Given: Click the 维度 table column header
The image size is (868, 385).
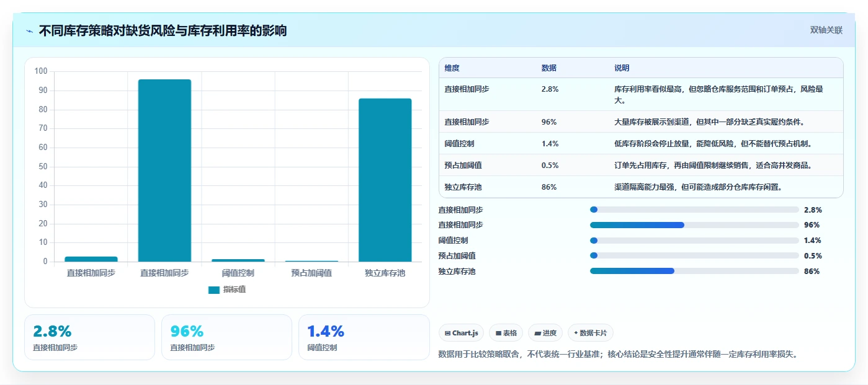Looking at the screenshot, I should click(x=452, y=68).
